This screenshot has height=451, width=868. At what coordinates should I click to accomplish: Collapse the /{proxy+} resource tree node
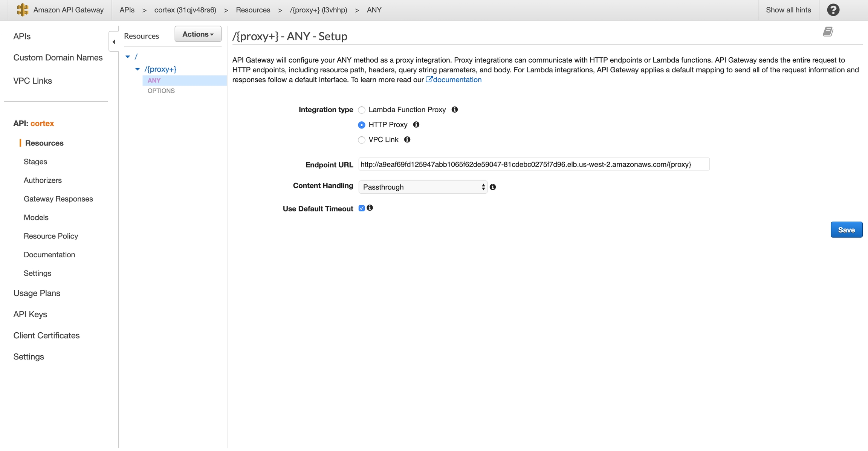(x=138, y=69)
